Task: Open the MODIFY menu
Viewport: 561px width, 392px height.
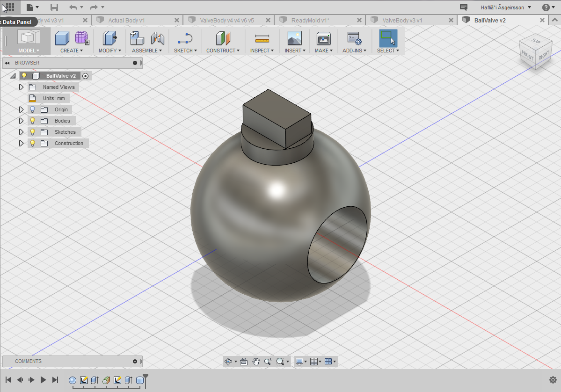Action: (x=110, y=51)
